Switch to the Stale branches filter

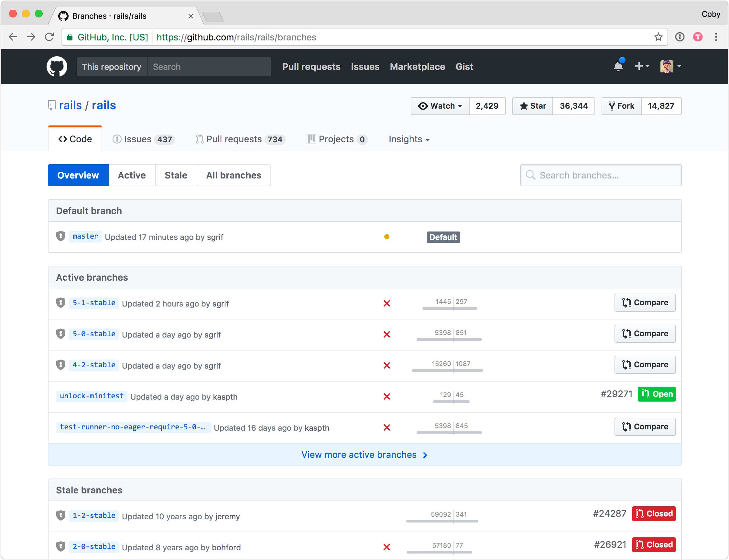(176, 175)
